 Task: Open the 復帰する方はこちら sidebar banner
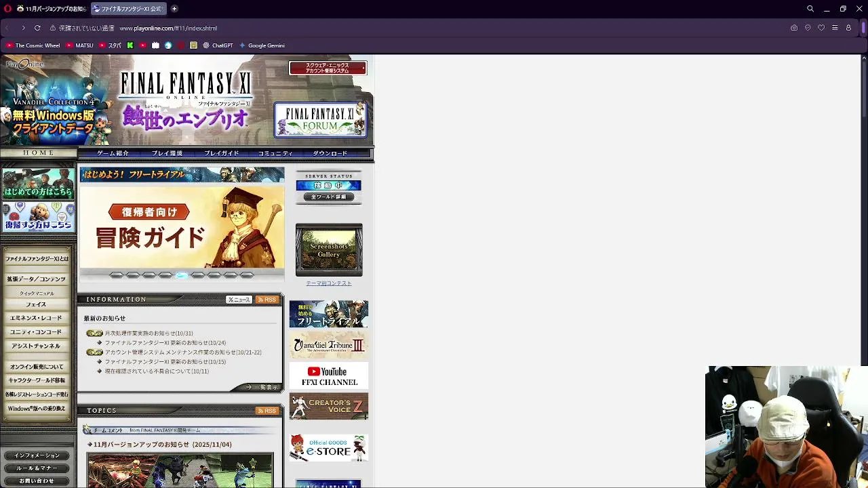point(38,217)
